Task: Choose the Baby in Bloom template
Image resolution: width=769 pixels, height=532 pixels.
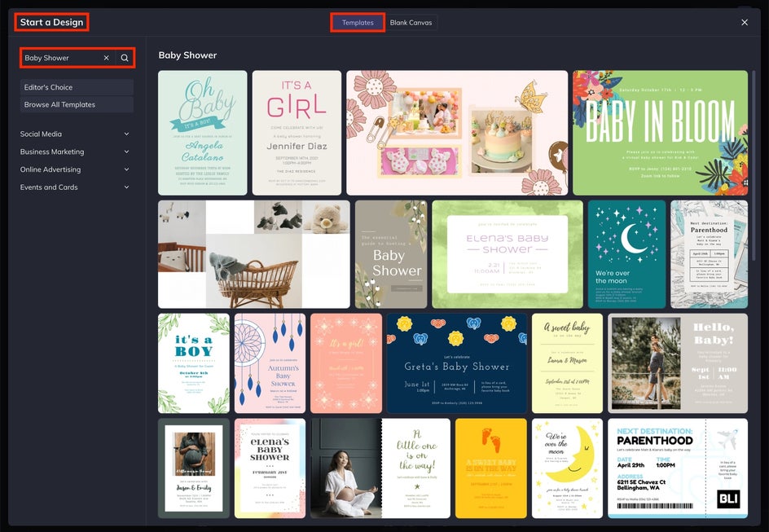Action: [x=660, y=133]
